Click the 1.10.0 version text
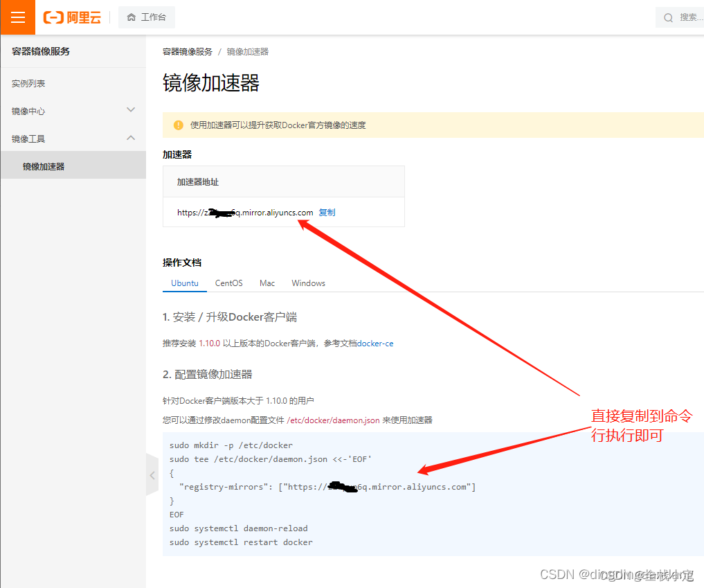This screenshot has width=704, height=588. click(209, 344)
